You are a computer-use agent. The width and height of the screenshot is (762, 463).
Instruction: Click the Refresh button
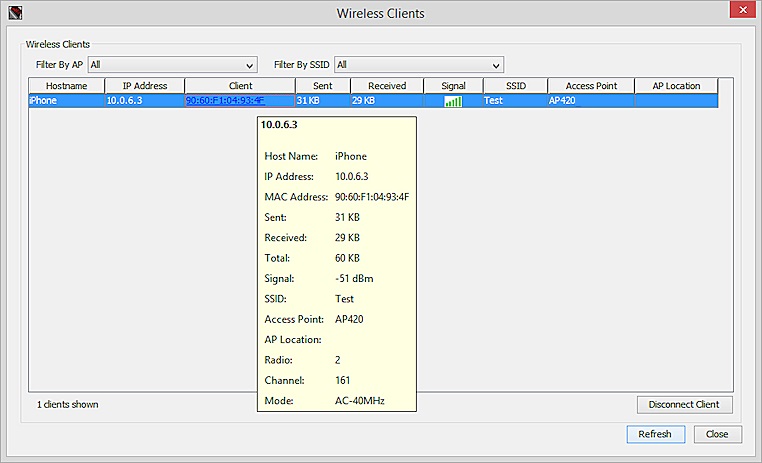pos(655,434)
